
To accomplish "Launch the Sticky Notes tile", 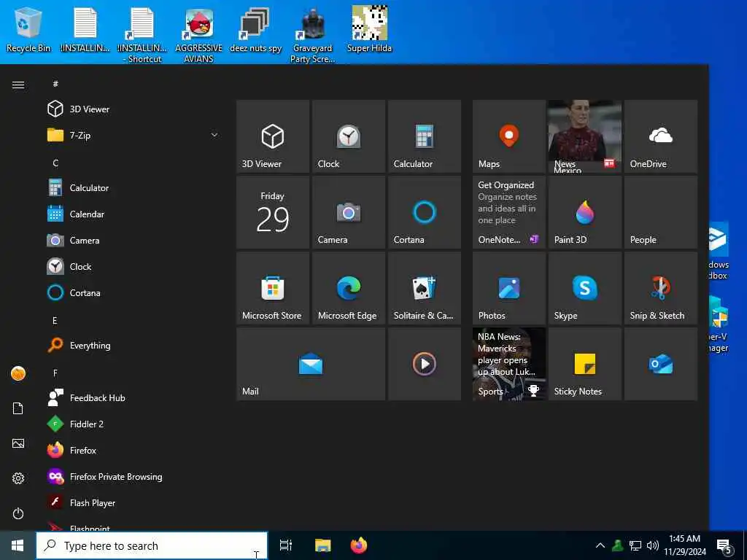I will pyautogui.click(x=584, y=364).
